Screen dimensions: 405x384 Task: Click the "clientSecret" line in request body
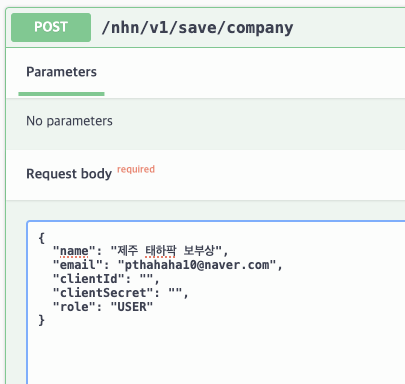[x=121, y=293]
